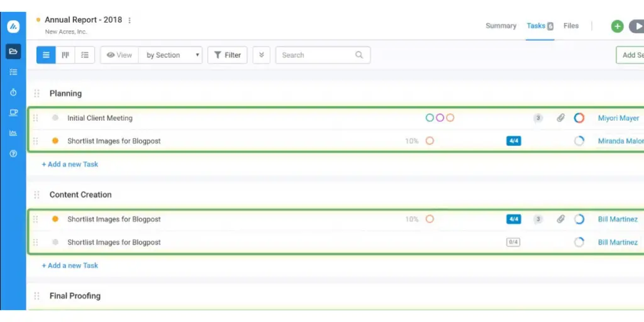Switch to board column view
The height and width of the screenshot is (322, 644).
coord(65,55)
